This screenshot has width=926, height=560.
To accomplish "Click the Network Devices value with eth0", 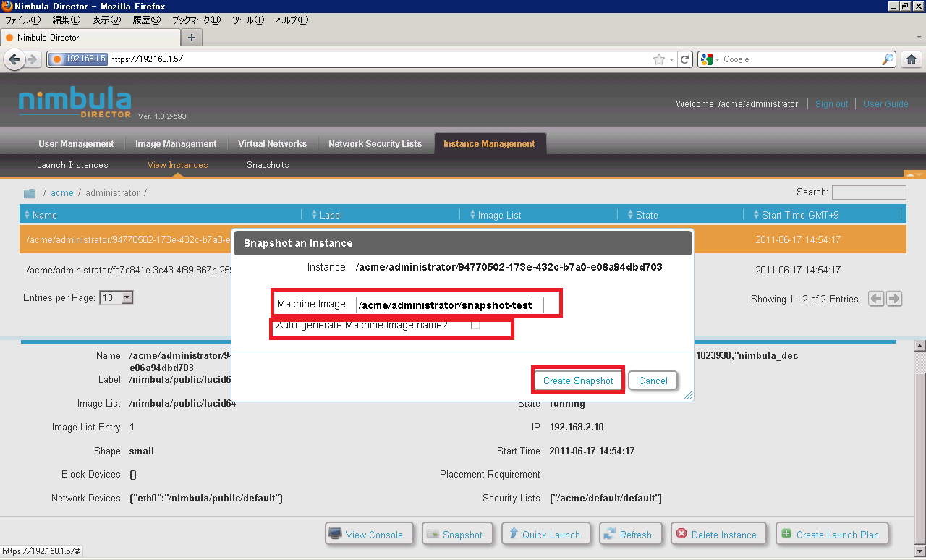I will (206, 498).
